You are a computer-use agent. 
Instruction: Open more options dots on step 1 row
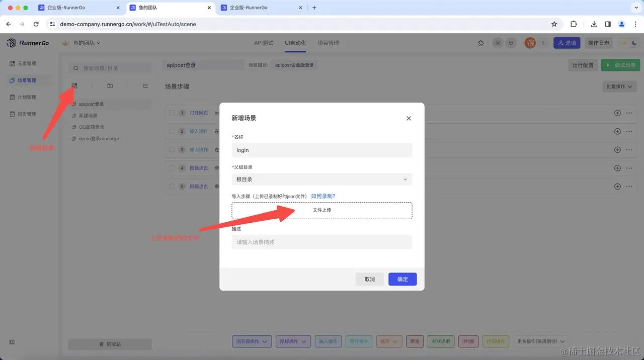tap(629, 113)
